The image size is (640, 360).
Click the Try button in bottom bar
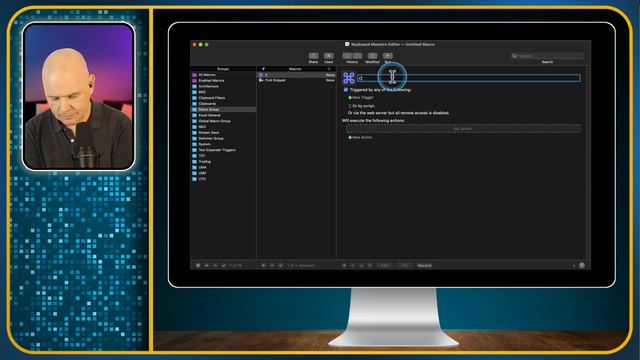tap(404, 266)
